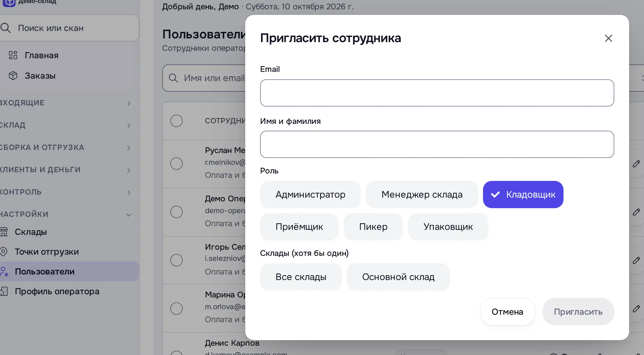Open Точки отгрузки page
The height and width of the screenshot is (355, 644).
coord(70,252)
